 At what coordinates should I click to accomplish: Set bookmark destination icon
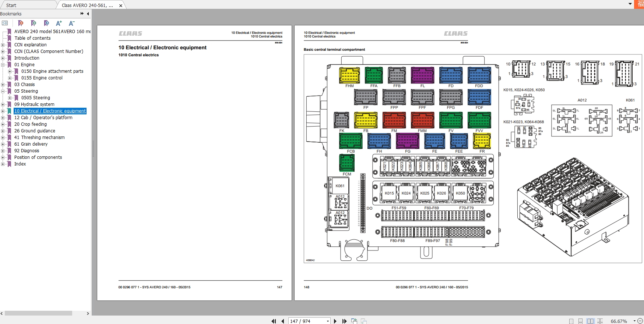46,23
